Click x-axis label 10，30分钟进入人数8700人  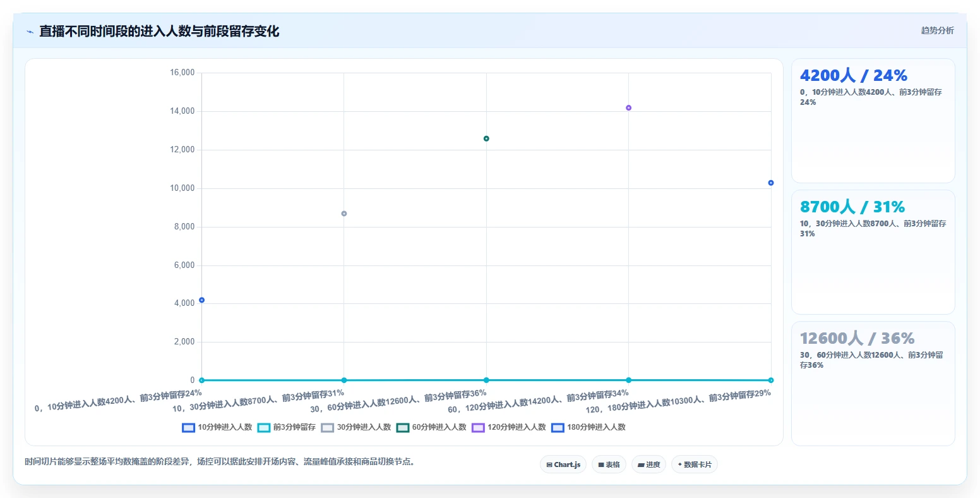[258, 401]
